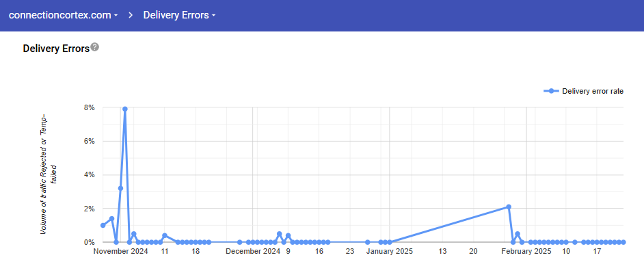Select the small peak data point above 11

[165, 235]
